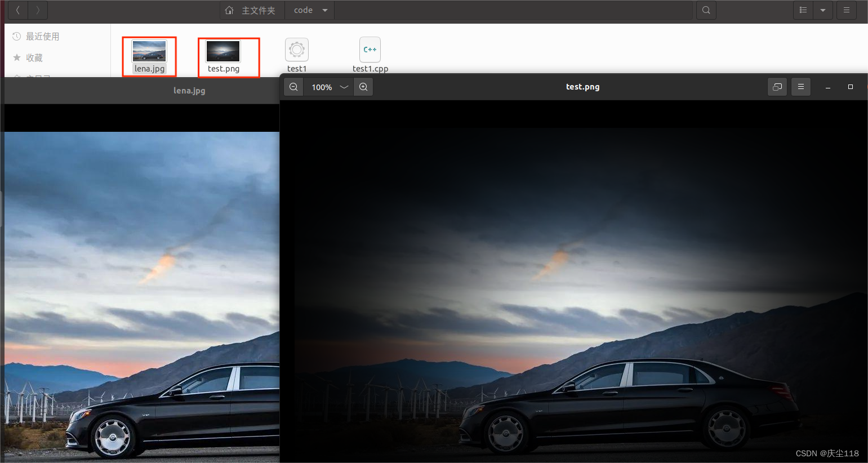868x463 pixels.
Task: Open the file manager hamburger menu
Action: [x=847, y=10]
